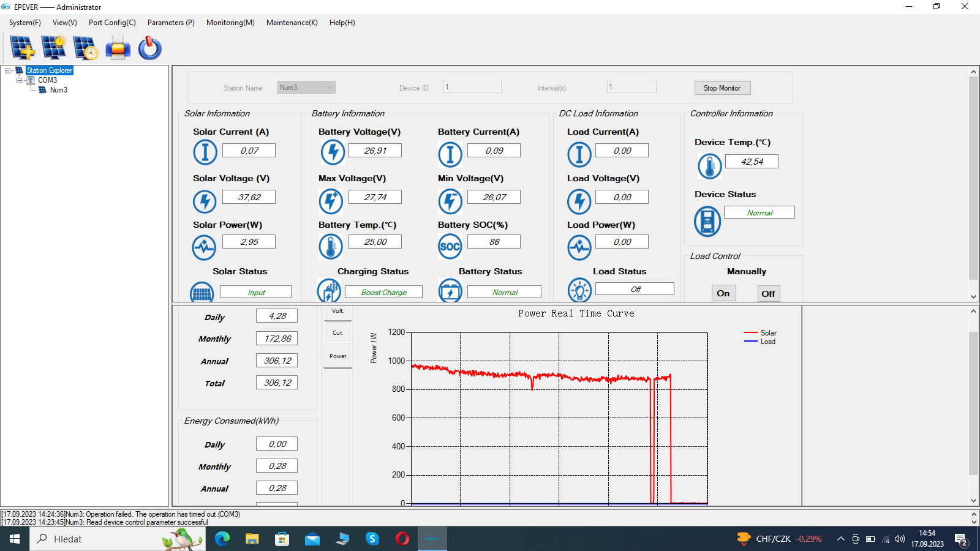Click the solar panel with clock toolbar icon
The height and width of the screenshot is (551, 980).
pyautogui.click(x=86, y=48)
